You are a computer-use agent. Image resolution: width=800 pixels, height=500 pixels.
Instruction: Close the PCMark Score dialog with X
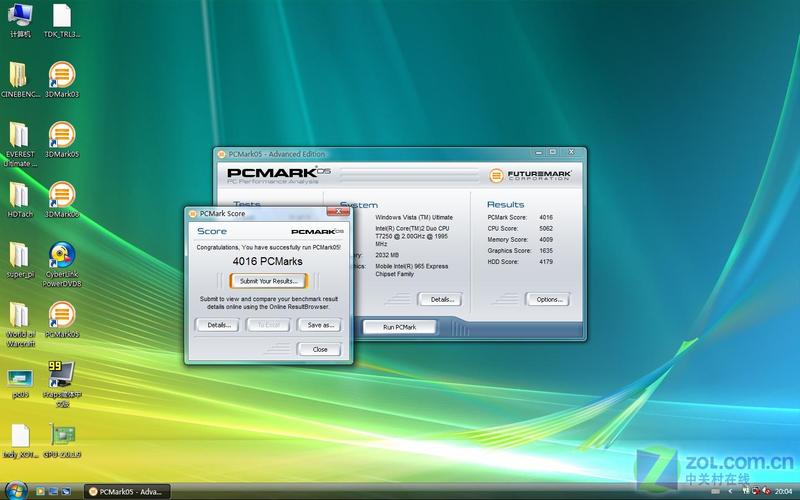tap(338, 212)
